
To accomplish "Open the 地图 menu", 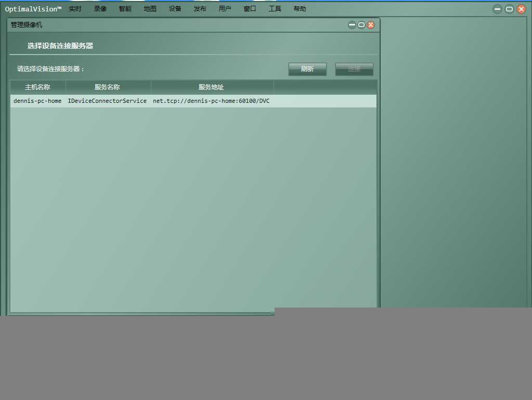I will (x=150, y=9).
